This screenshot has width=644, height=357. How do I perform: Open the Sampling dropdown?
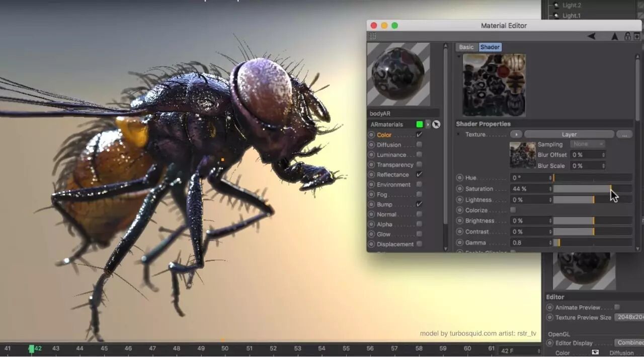click(x=588, y=144)
